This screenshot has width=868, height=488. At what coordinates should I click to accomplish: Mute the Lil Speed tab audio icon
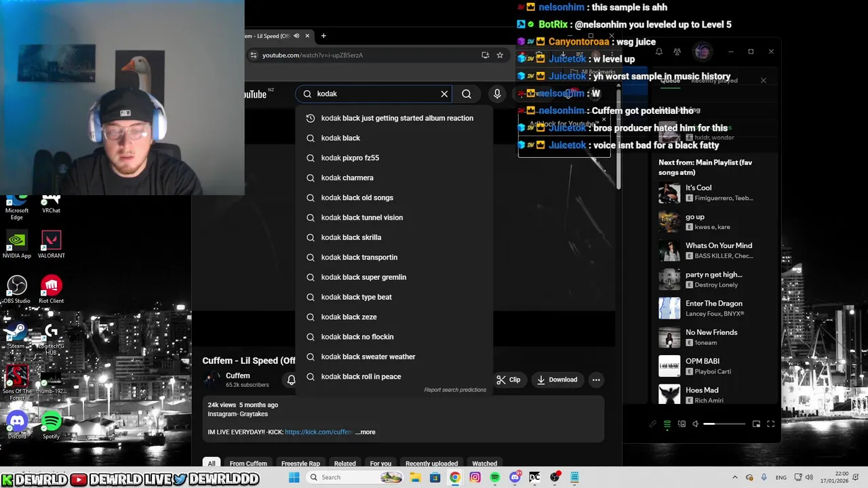click(x=296, y=36)
